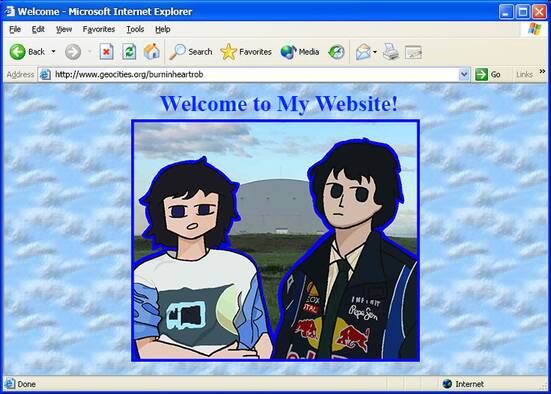Click the Edit page toolbar icon
The width and height of the screenshot is (551, 394).
[x=413, y=52]
